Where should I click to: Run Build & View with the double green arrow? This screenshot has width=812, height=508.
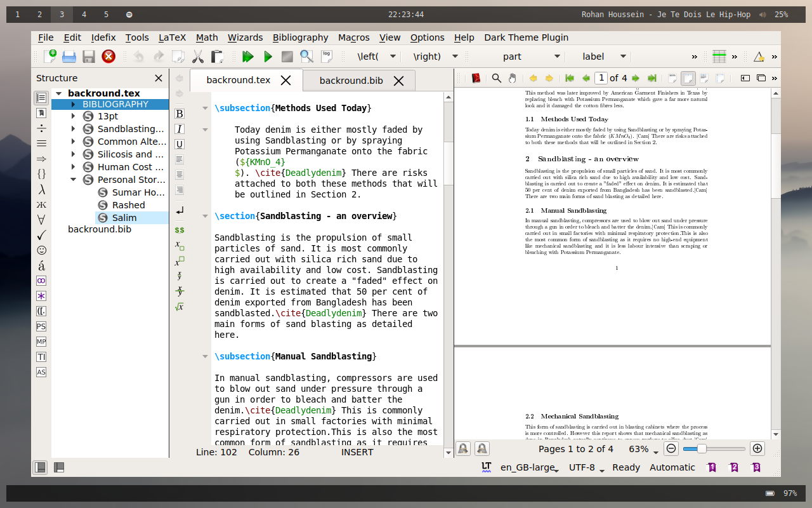point(248,57)
